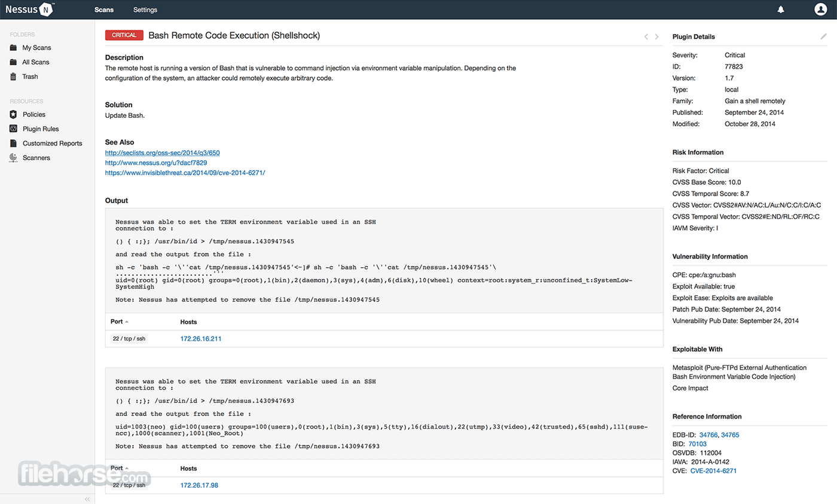Click the Version value 1.7
Image resolution: width=837 pixels, height=504 pixels.
coord(729,78)
